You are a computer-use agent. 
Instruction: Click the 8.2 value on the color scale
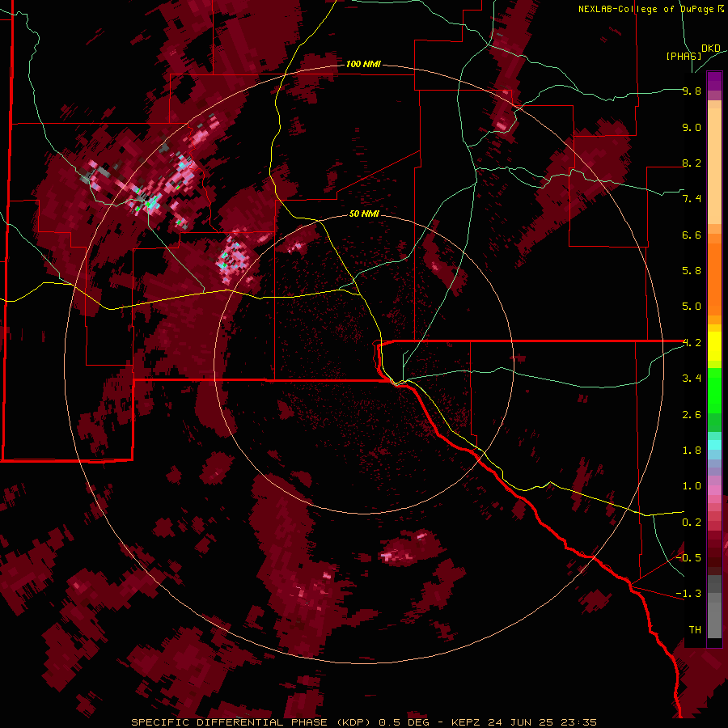(x=692, y=163)
